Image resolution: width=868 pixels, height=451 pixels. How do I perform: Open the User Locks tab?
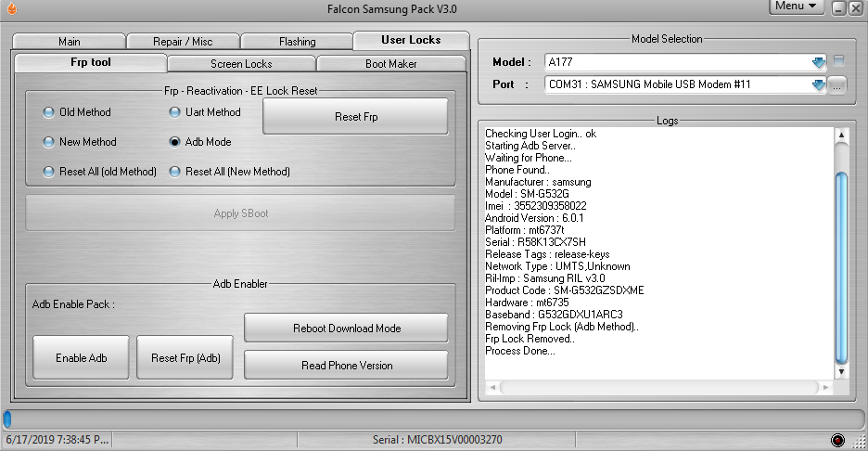pos(411,40)
